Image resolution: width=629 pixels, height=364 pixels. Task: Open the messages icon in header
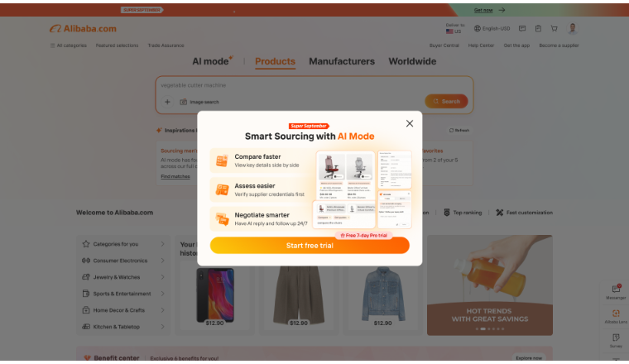tap(522, 28)
